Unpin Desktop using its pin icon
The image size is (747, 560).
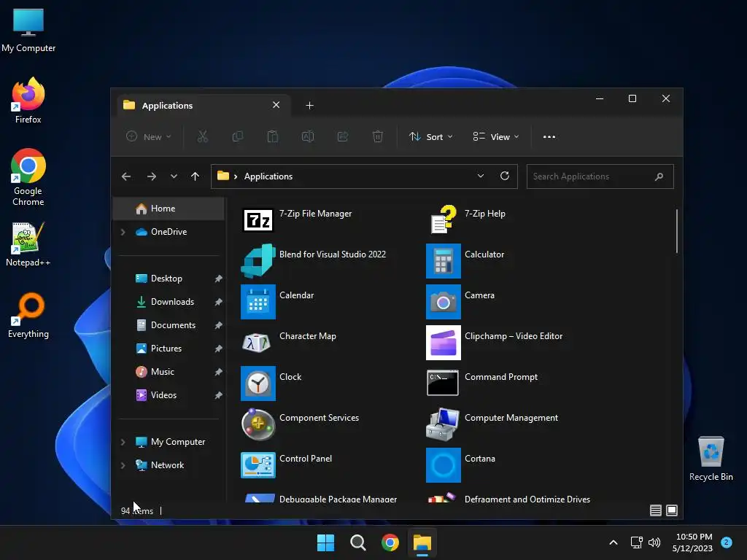(x=218, y=279)
